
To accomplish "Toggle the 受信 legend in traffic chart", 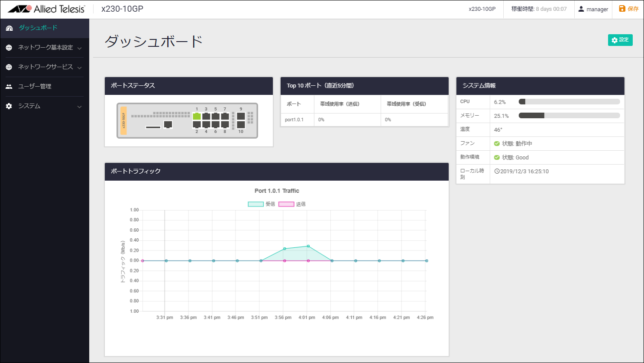I will coord(256,204).
